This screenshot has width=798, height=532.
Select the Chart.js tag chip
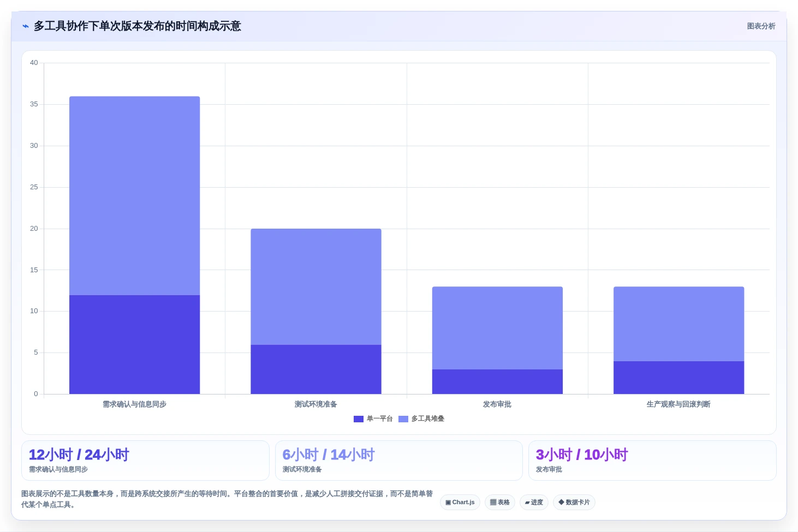pyautogui.click(x=460, y=503)
